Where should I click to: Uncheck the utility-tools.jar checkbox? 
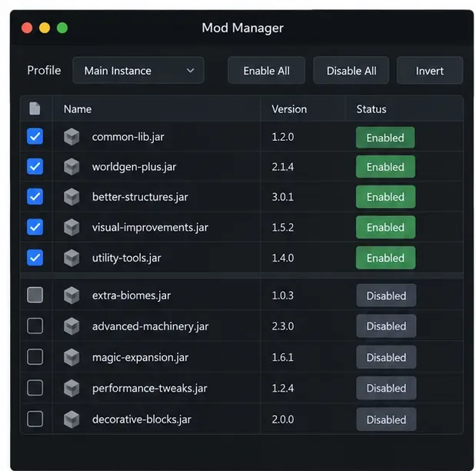pos(35,258)
